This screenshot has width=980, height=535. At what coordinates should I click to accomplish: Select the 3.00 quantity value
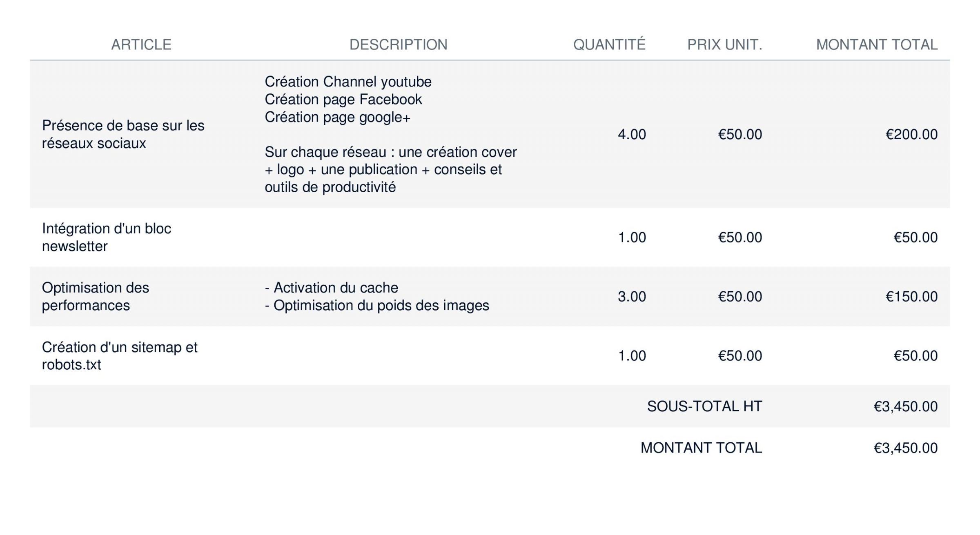click(x=632, y=296)
